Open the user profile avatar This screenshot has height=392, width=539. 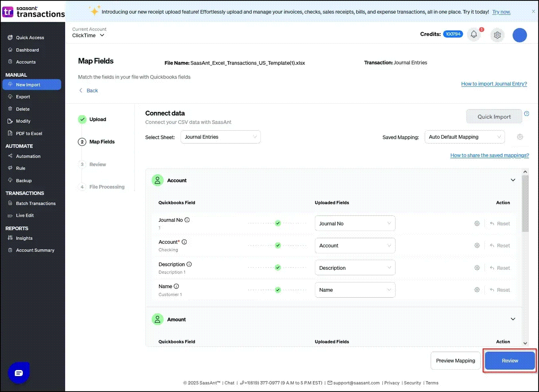point(519,35)
